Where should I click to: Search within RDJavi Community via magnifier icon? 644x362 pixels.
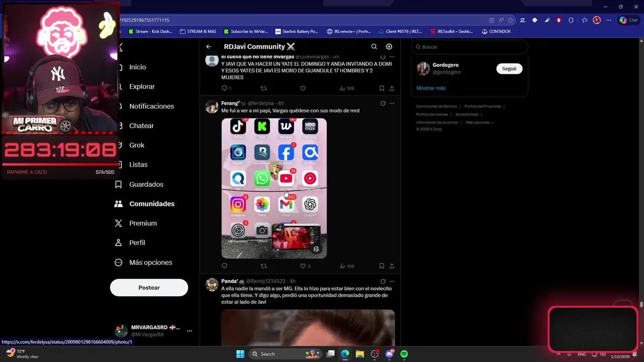374,47
